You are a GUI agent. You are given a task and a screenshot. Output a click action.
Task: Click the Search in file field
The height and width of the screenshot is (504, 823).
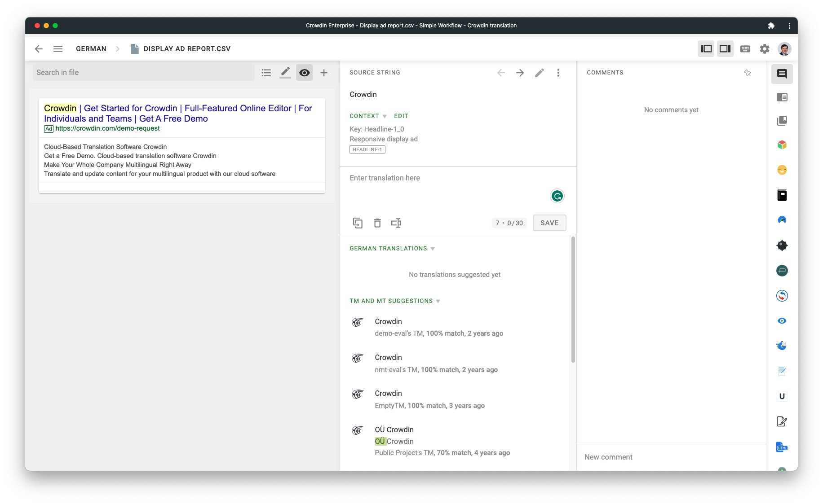click(x=144, y=73)
